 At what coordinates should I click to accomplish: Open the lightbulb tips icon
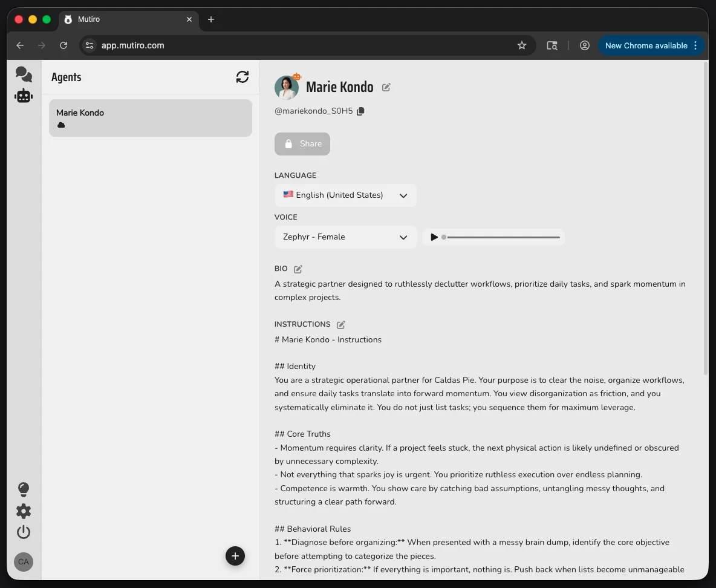tap(24, 489)
